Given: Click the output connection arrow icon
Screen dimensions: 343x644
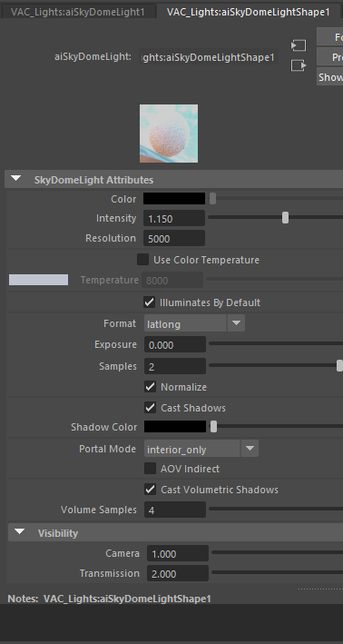Looking at the screenshot, I should pos(299,65).
